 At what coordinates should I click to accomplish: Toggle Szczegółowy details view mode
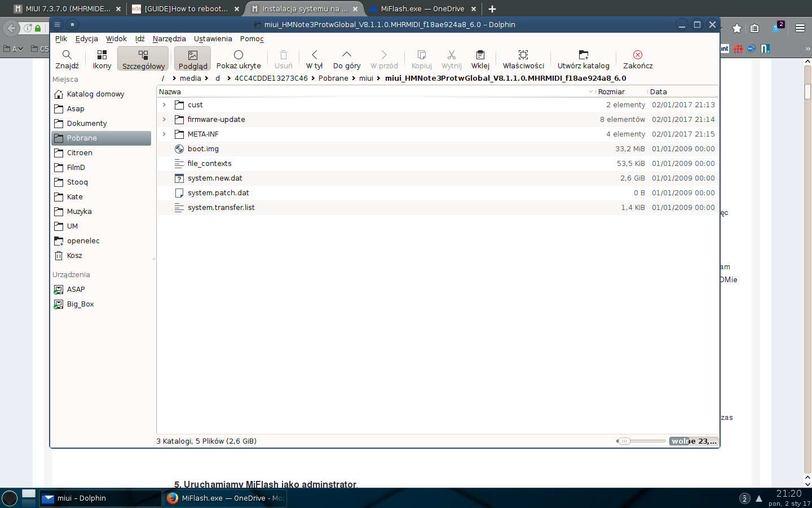point(143,59)
